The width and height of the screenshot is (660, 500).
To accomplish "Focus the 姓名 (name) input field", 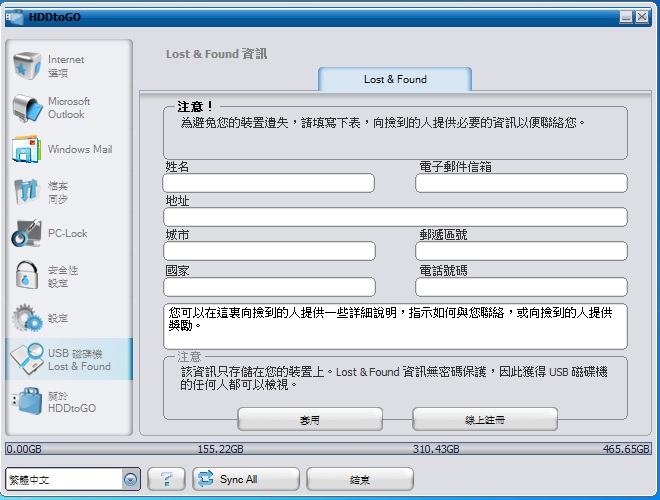I will click(x=269, y=183).
